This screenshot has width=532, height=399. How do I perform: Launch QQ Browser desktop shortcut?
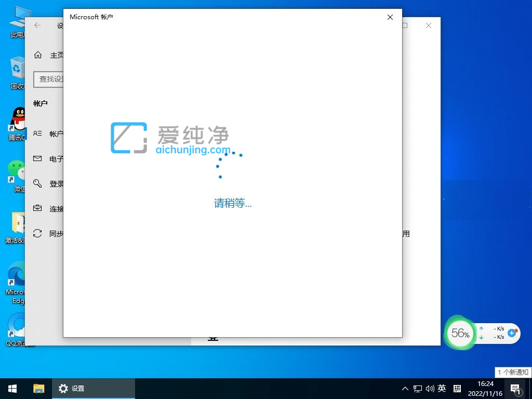point(16,330)
